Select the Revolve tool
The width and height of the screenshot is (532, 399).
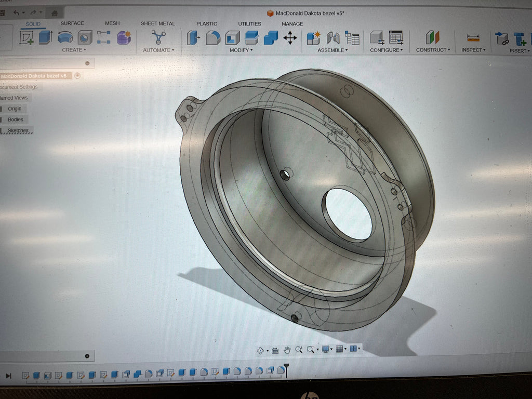65,37
